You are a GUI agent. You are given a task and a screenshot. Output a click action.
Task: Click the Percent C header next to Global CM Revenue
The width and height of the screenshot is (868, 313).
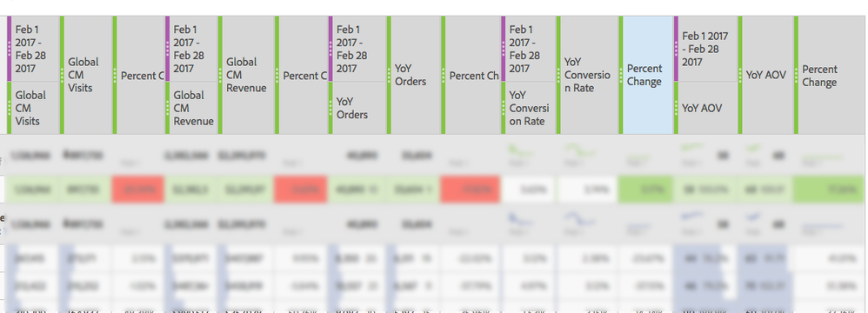point(302,76)
